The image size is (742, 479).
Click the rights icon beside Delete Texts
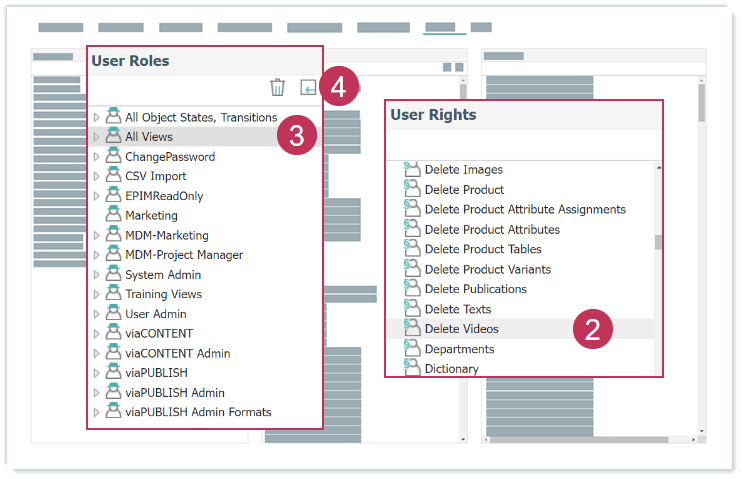point(412,309)
